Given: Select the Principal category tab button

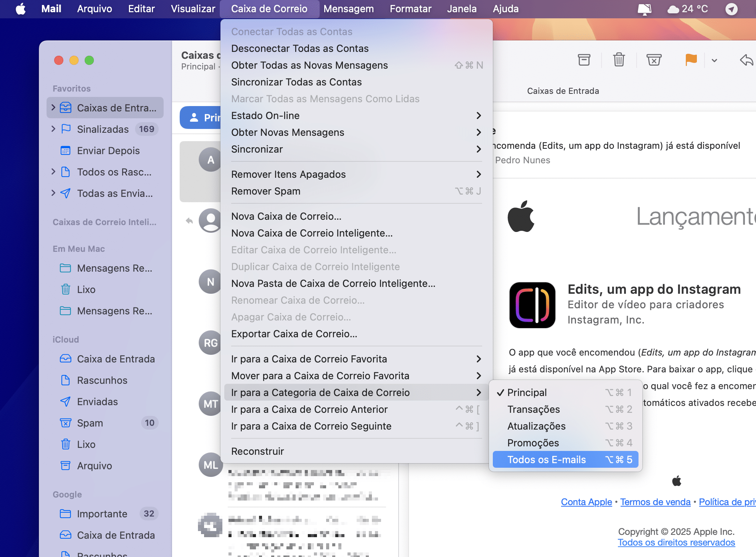Looking at the screenshot, I should pyautogui.click(x=200, y=118).
